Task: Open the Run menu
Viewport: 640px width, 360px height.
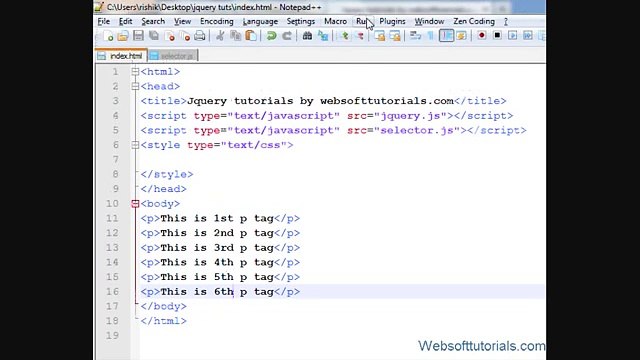Action: click(x=362, y=21)
